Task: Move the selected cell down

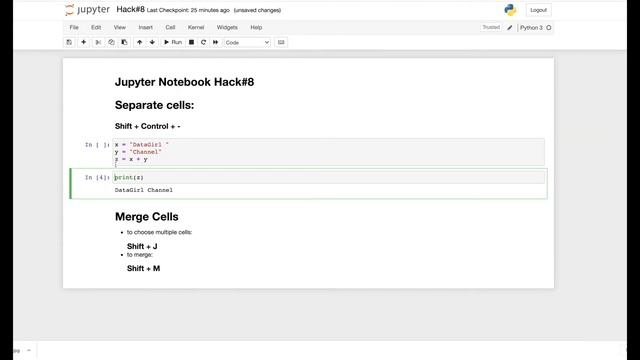Action: pyautogui.click(x=152, y=42)
